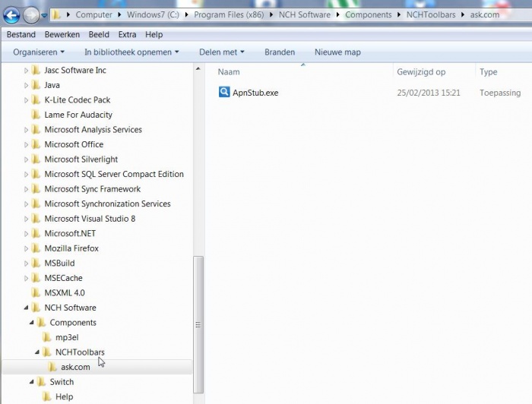The image size is (532, 404).
Task: Click the ask.com folder icon in tree
Action: [x=52, y=367]
